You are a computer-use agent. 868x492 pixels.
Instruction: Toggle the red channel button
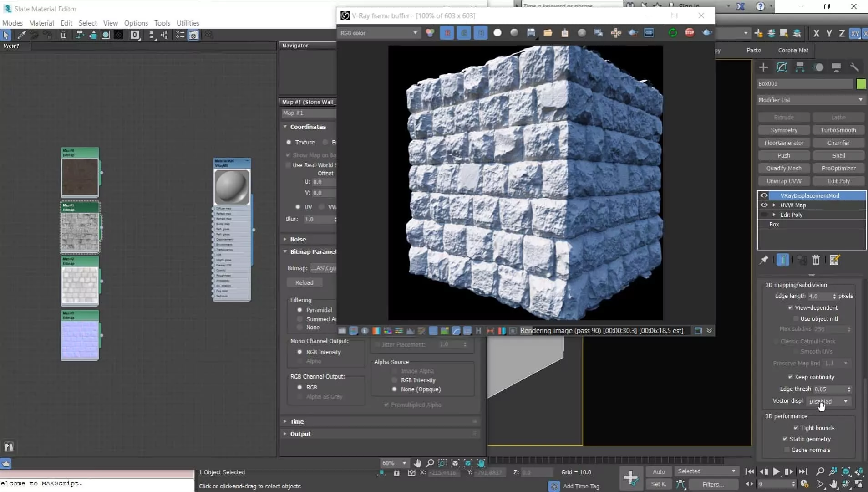click(447, 33)
